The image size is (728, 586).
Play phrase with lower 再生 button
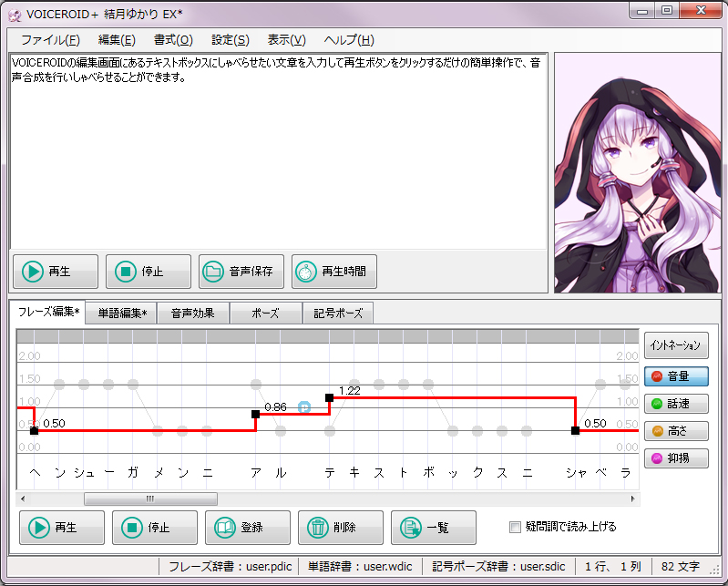click(x=62, y=528)
